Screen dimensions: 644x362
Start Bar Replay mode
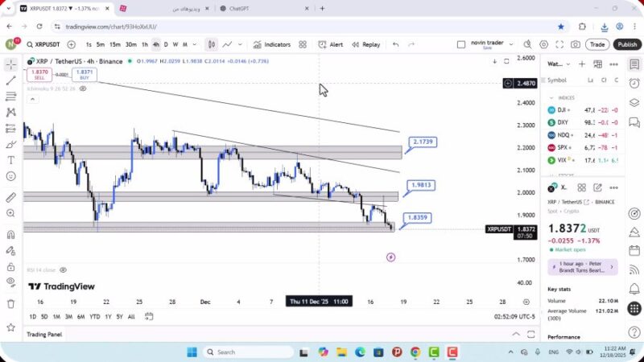pos(365,44)
